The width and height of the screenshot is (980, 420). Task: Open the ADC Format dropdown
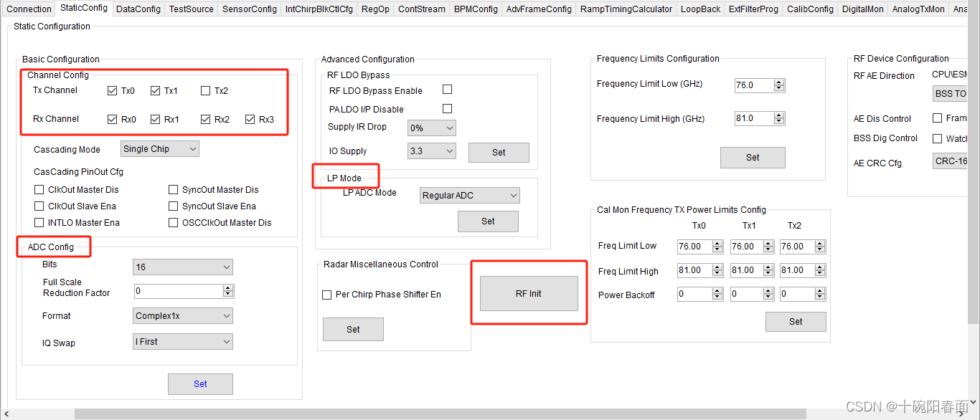(183, 315)
